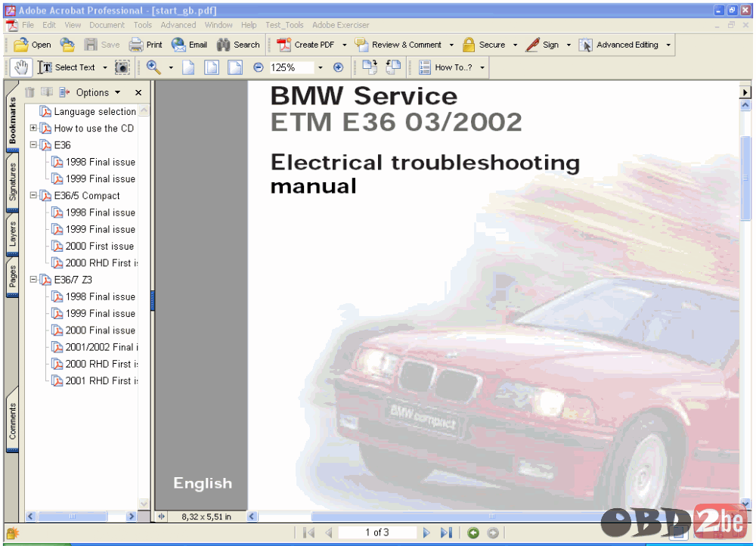756x546 pixels.
Task: Open the Adobe Exerciser menu
Action: 341,25
